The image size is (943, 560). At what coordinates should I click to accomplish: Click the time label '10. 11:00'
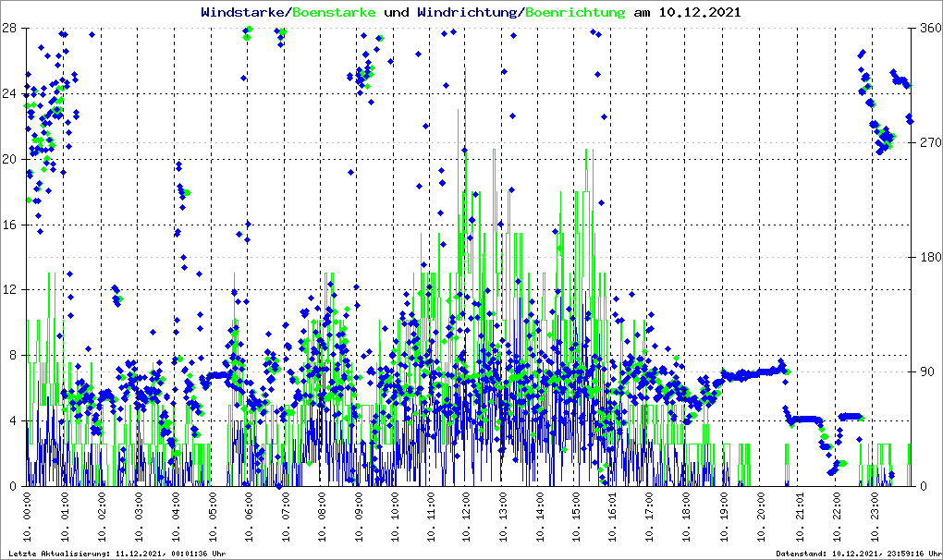pos(431,517)
